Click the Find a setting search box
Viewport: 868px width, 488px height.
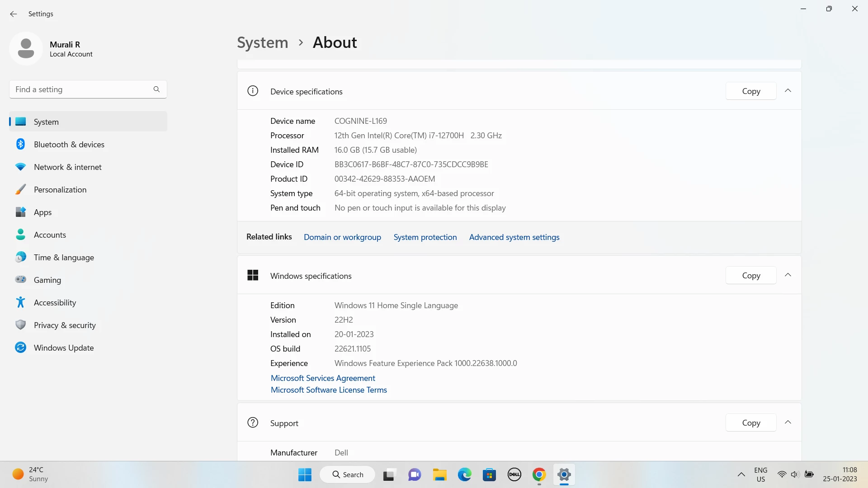[81, 89]
